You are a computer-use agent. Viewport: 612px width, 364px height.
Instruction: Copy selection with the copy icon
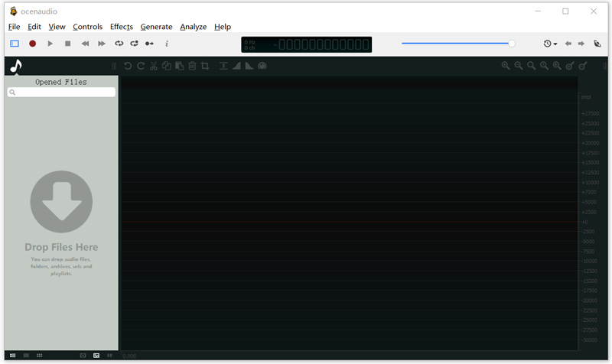coord(167,66)
